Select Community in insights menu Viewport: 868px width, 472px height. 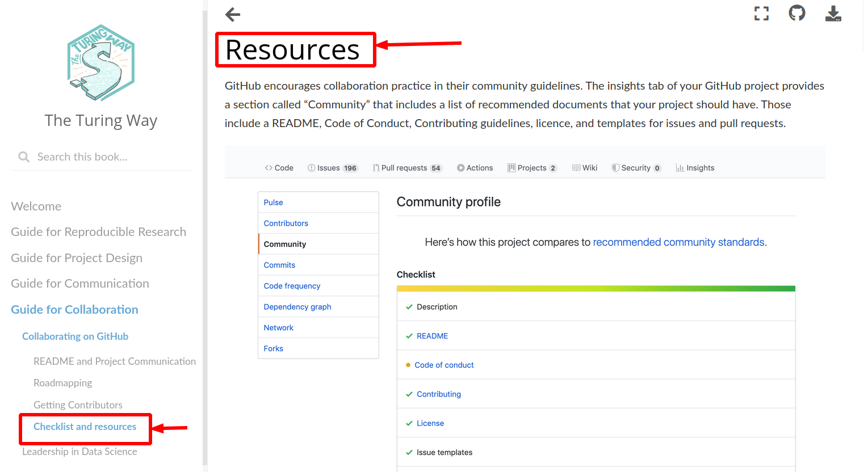pos(318,244)
